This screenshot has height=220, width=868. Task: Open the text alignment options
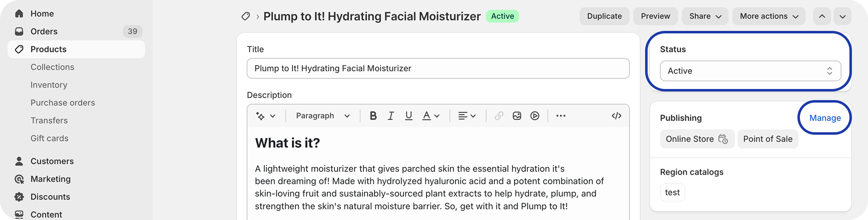pyautogui.click(x=467, y=116)
